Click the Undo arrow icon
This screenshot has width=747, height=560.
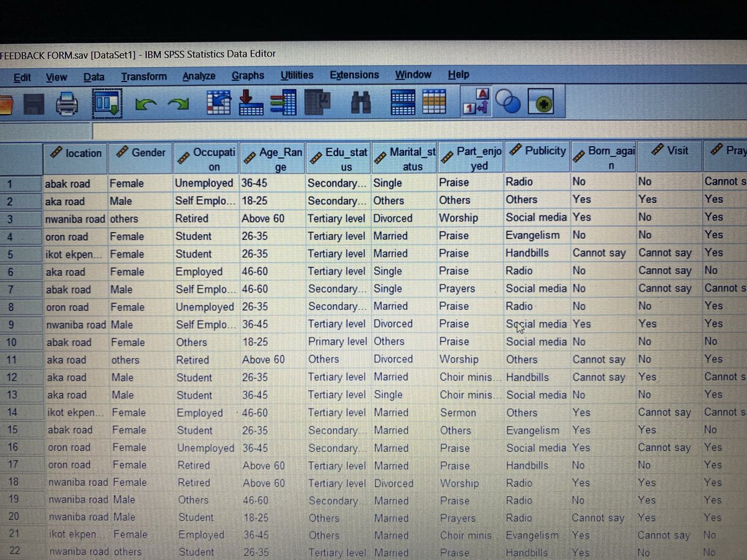click(x=146, y=104)
